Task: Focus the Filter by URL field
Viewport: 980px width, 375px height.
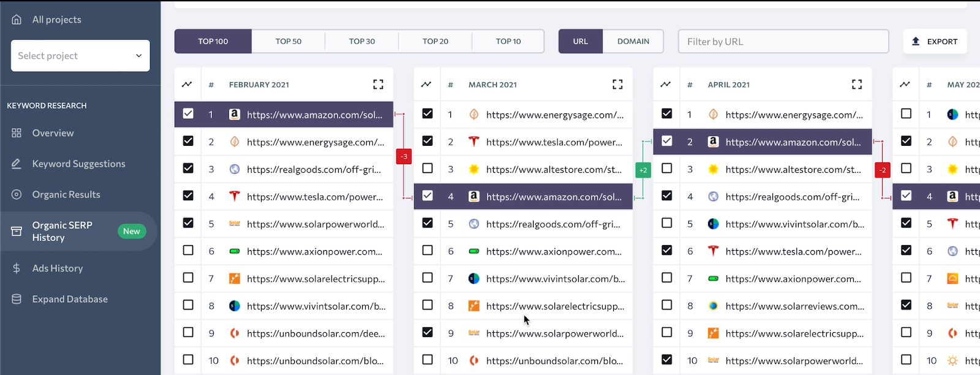Action: [783, 41]
